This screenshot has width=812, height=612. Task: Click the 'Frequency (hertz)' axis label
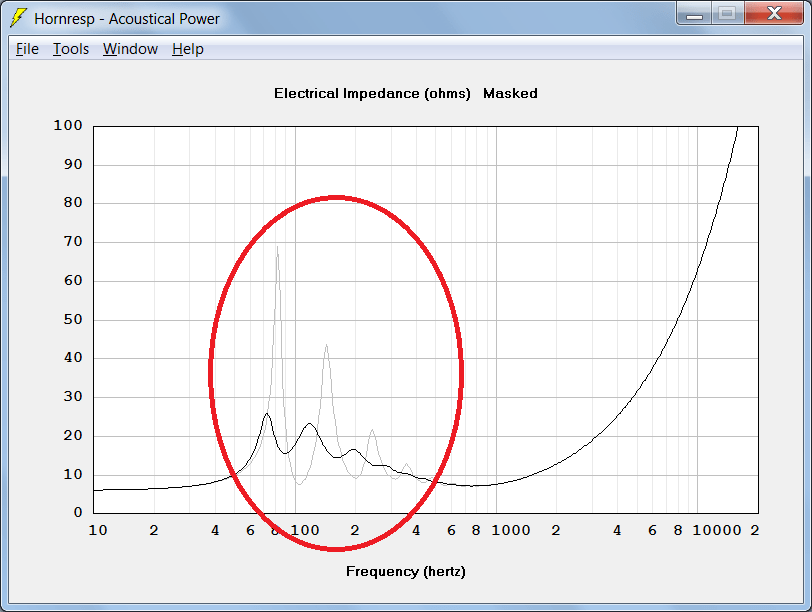[x=405, y=572]
